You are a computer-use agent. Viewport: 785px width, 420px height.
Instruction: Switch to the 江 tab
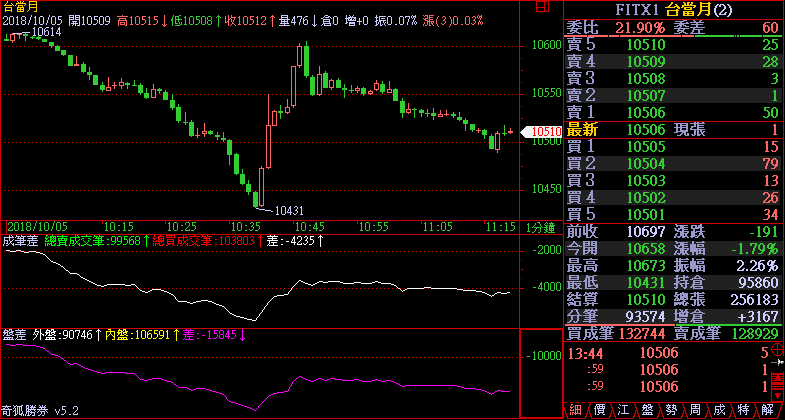[x=624, y=410]
